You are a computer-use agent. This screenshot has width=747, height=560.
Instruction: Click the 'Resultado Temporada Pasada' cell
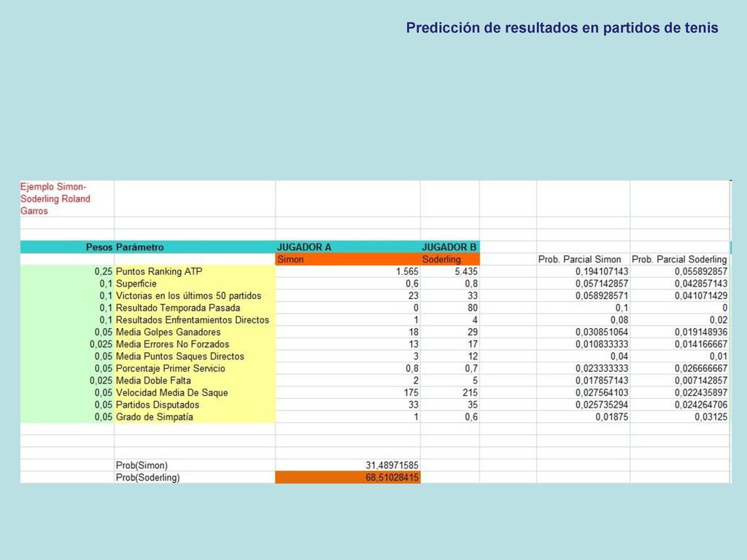(x=195, y=308)
